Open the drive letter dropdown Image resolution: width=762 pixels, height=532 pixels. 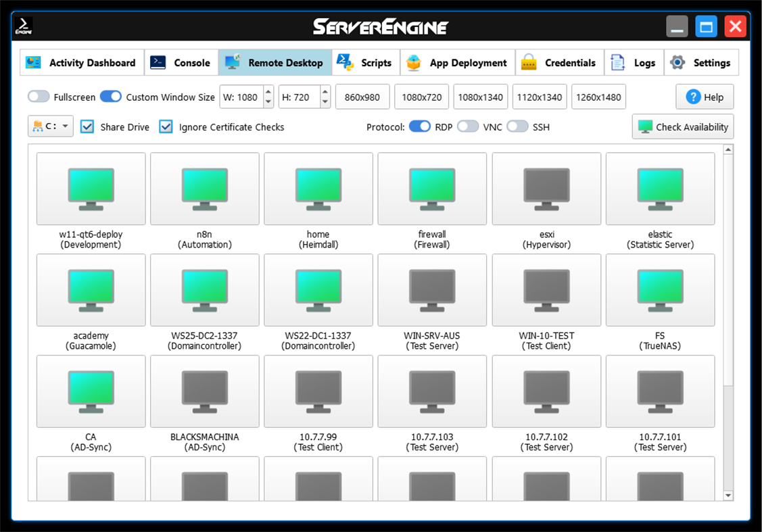[50, 126]
